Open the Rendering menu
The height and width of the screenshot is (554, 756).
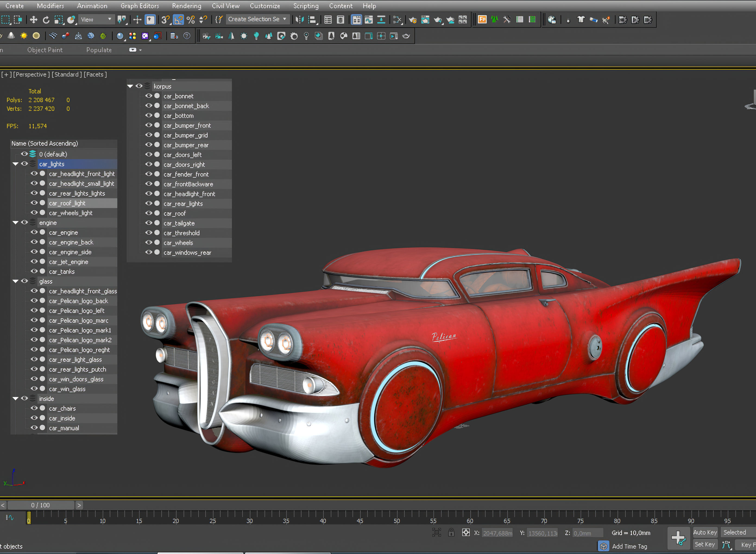(x=186, y=6)
